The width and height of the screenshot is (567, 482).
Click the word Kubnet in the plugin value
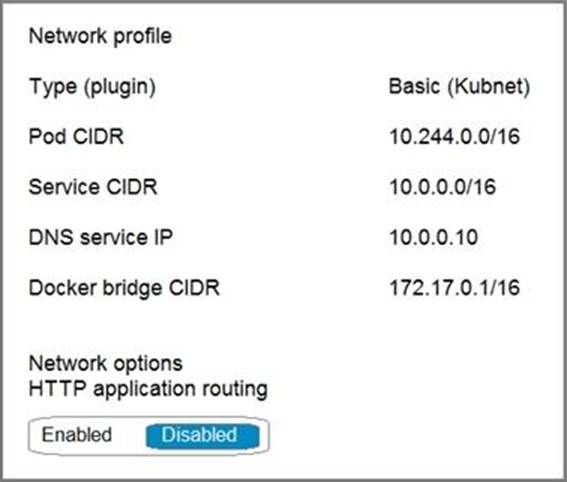[x=488, y=86]
